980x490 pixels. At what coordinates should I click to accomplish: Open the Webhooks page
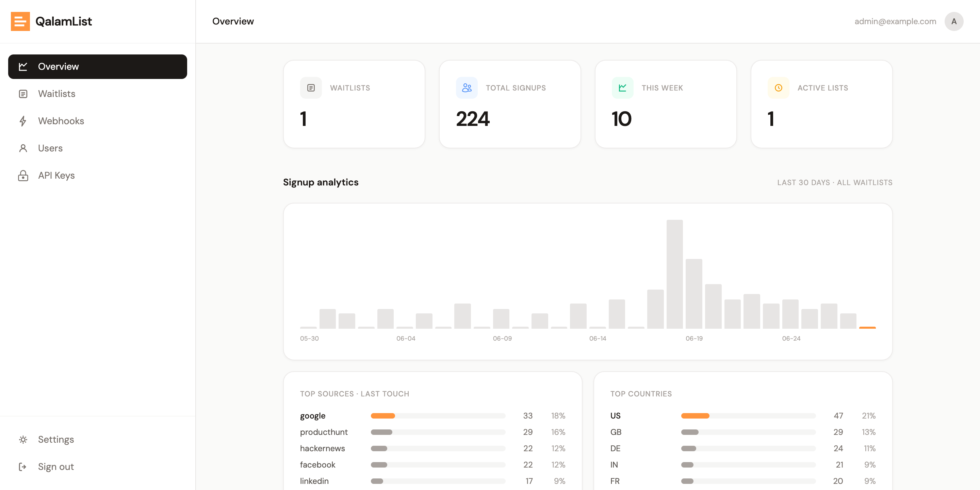pos(97,121)
